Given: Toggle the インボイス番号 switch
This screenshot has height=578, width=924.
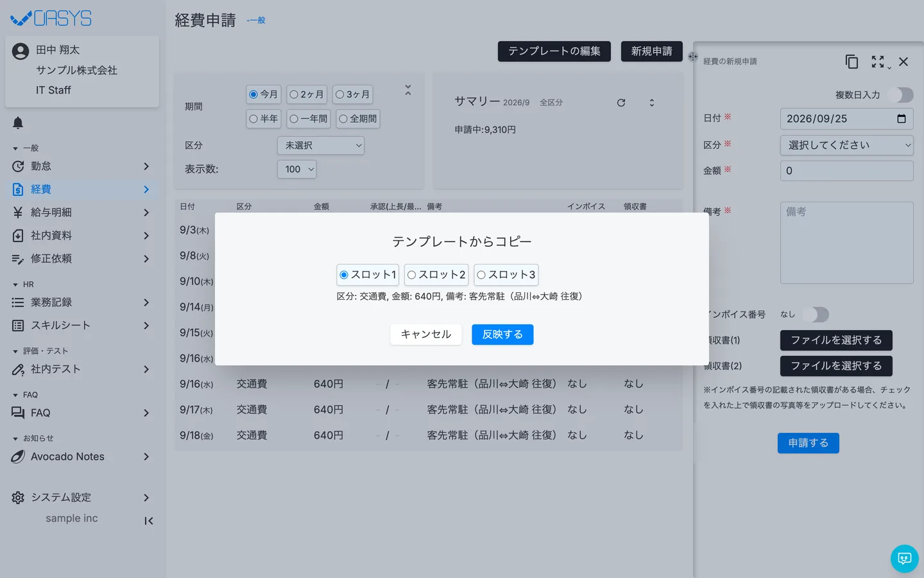Looking at the screenshot, I should click(816, 315).
